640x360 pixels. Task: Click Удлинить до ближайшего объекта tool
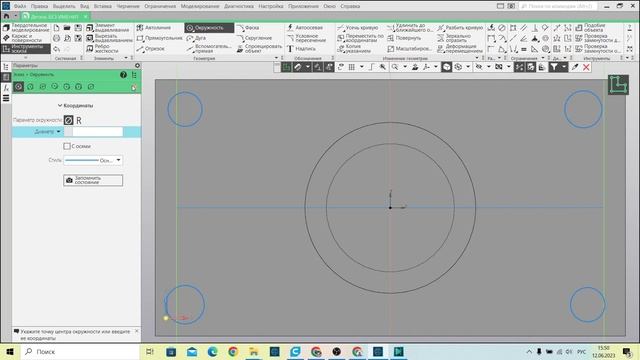(x=410, y=28)
